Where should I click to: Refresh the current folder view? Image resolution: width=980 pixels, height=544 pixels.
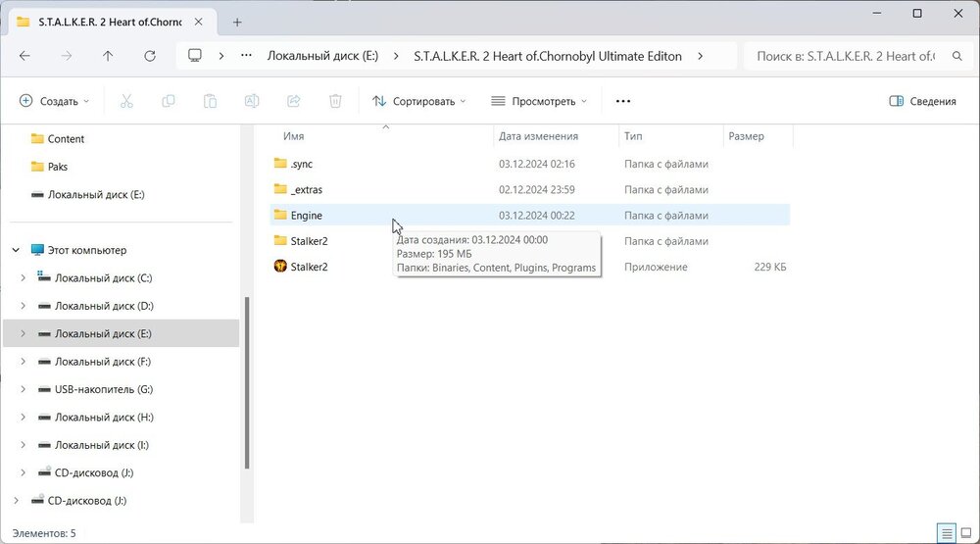pyautogui.click(x=150, y=56)
